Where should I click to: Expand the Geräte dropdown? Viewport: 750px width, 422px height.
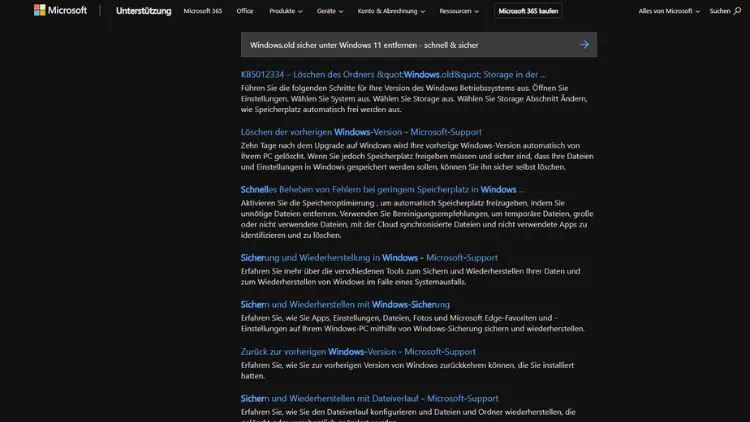pyautogui.click(x=330, y=11)
